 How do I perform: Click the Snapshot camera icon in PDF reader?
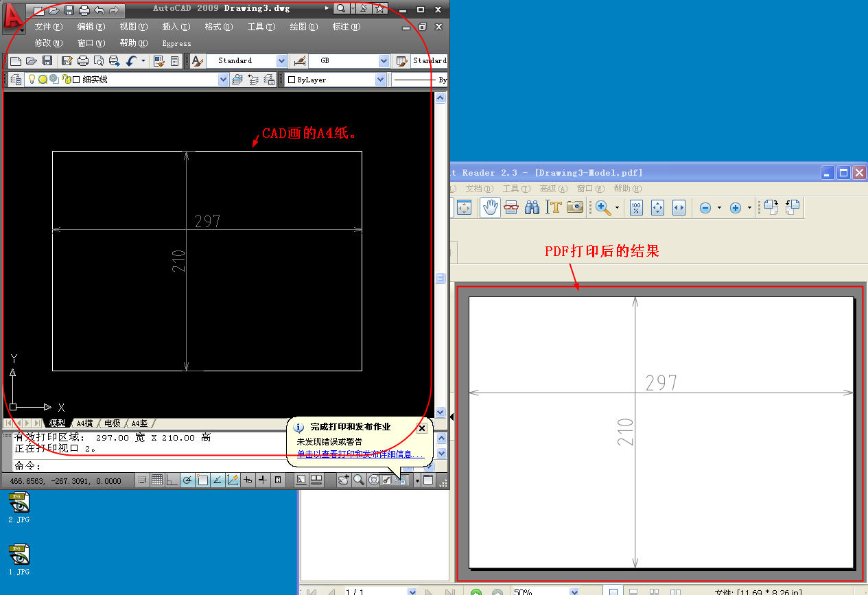tap(575, 207)
